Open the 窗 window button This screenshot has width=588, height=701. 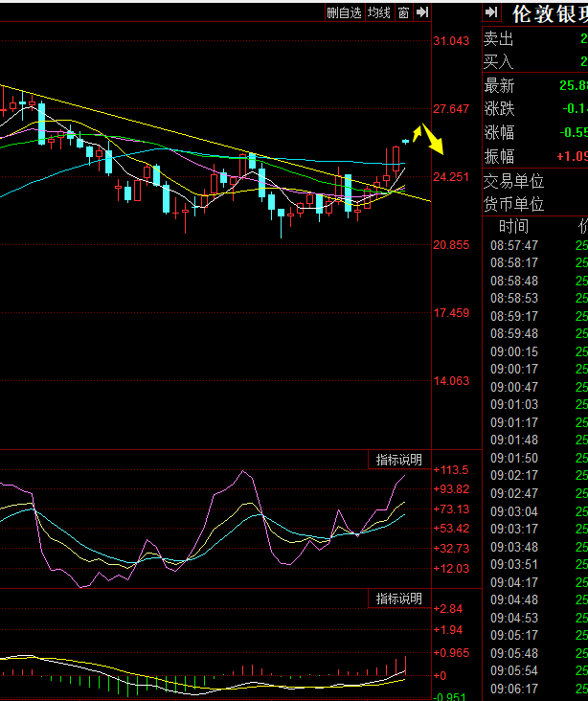[x=403, y=12]
